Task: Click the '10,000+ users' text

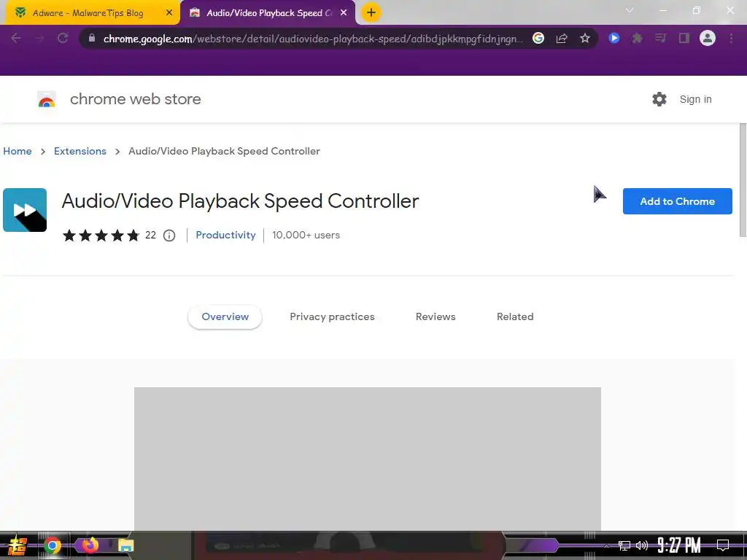Action: tap(306, 235)
